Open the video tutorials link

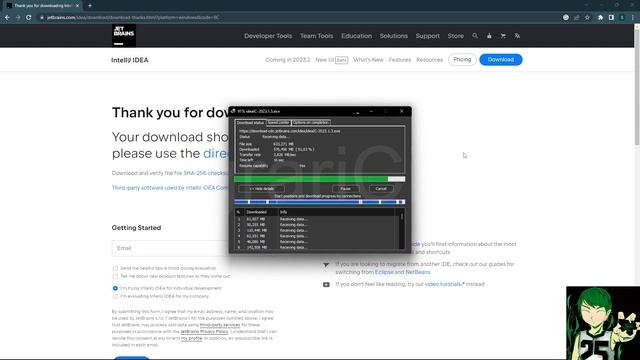pyautogui.click(x=444, y=284)
